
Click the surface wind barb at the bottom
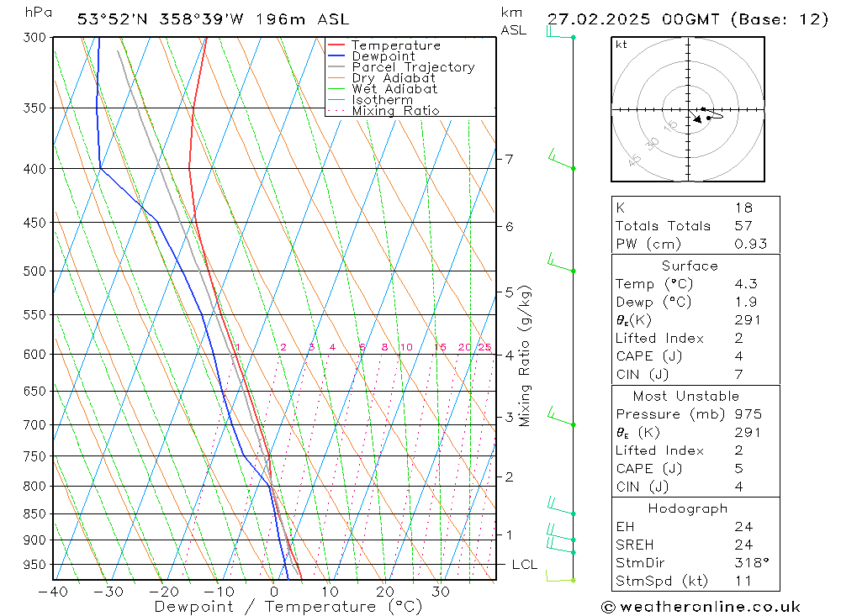tap(560, 577)
